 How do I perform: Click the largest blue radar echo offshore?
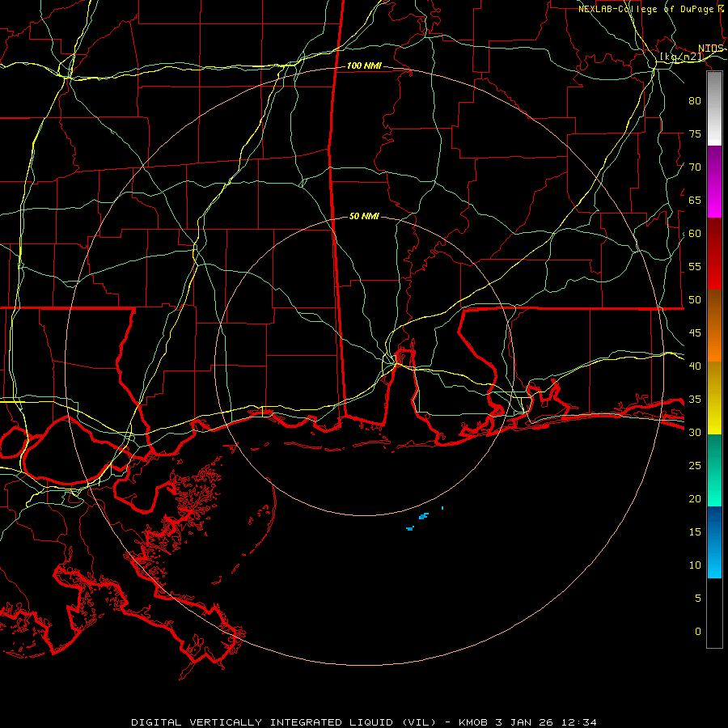coord(423,516)
